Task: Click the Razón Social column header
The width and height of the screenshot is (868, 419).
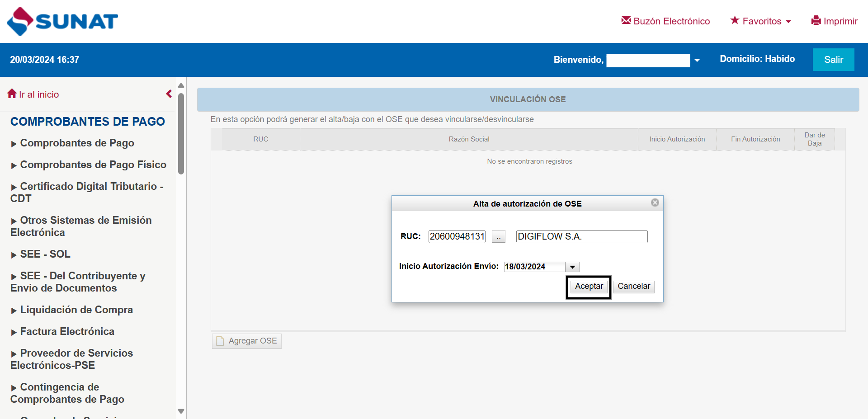Action: coord(469,139)
